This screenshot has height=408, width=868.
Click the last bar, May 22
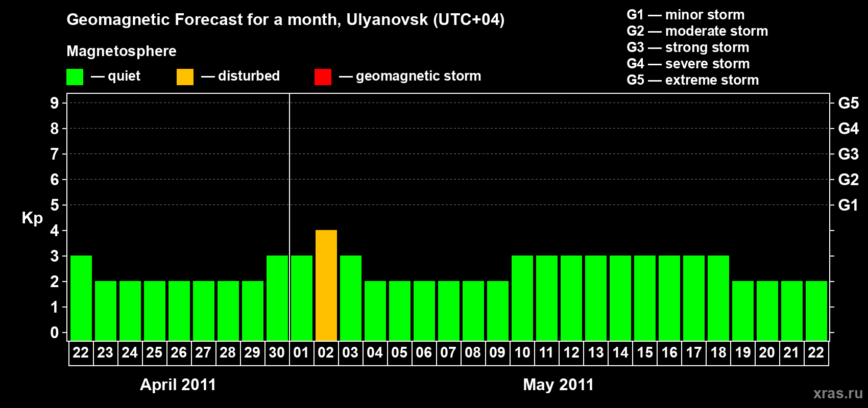816,311
